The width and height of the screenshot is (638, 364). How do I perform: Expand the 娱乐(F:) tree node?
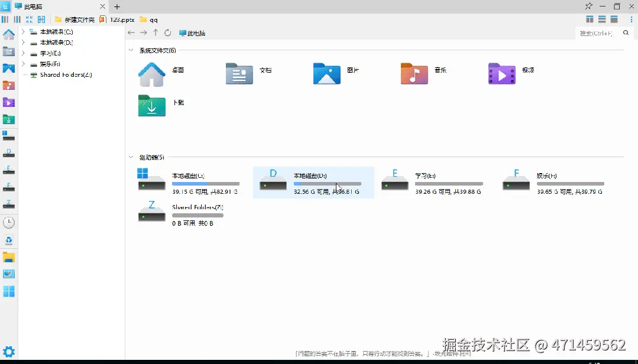tap(23, 63)
